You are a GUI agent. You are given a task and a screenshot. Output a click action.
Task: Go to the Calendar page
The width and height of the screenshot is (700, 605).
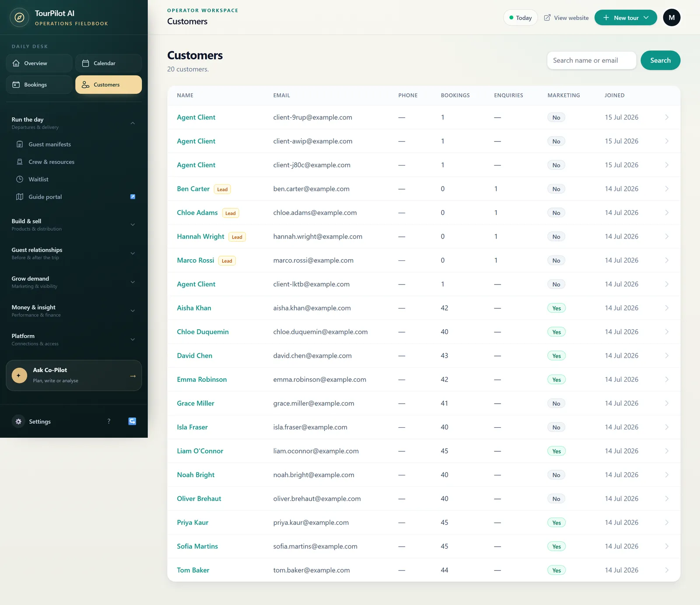click(x=108, y=63)
